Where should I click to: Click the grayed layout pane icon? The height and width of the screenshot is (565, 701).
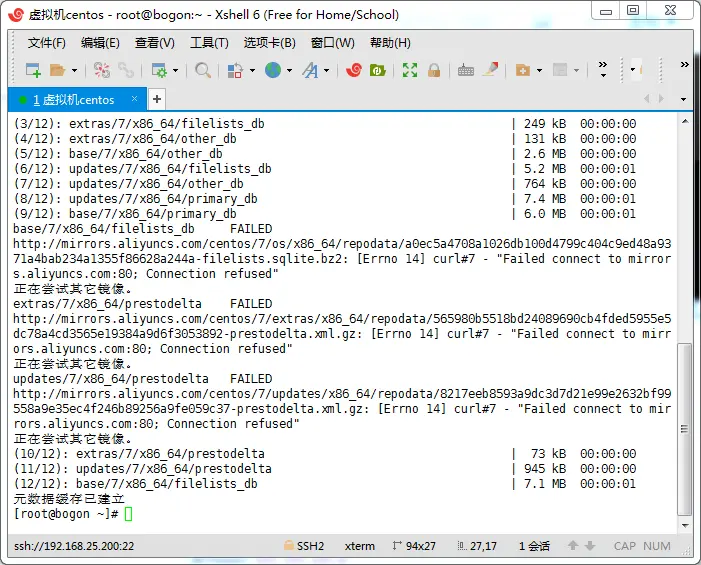tap(560, 70)
